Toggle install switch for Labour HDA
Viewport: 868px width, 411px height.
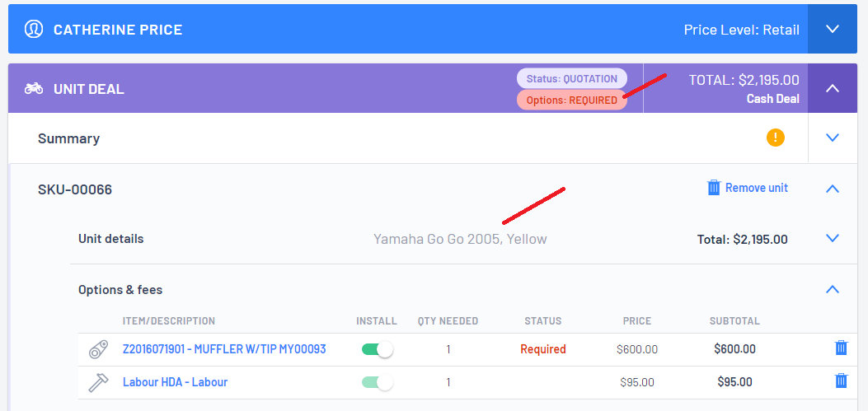click(377, 382)
